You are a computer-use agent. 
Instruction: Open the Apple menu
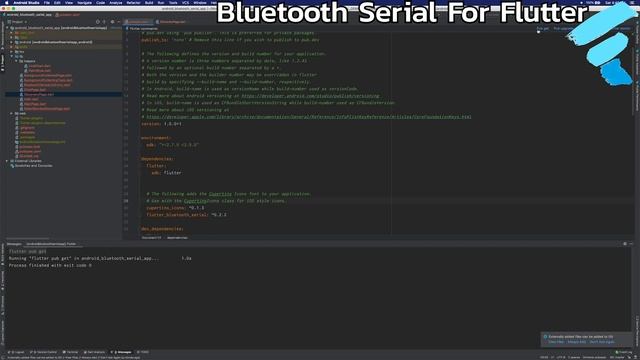pos(7,2)
